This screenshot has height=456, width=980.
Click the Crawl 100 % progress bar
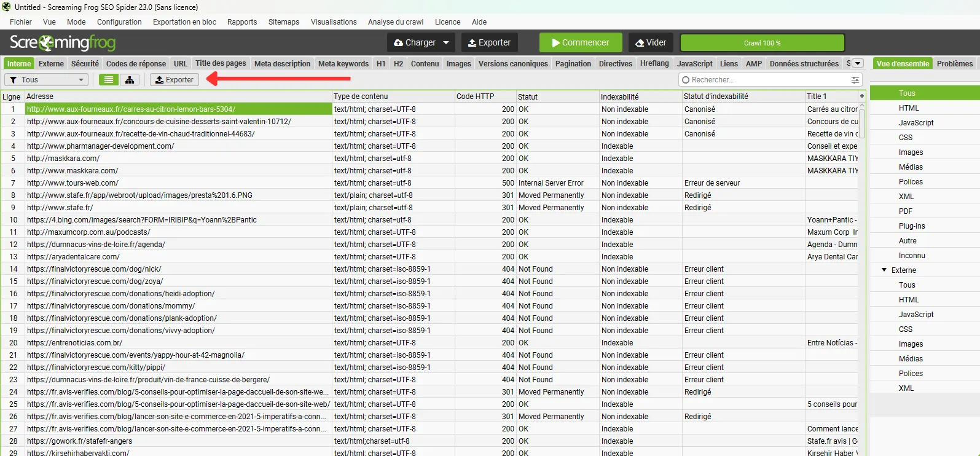(x=762, y=43)
